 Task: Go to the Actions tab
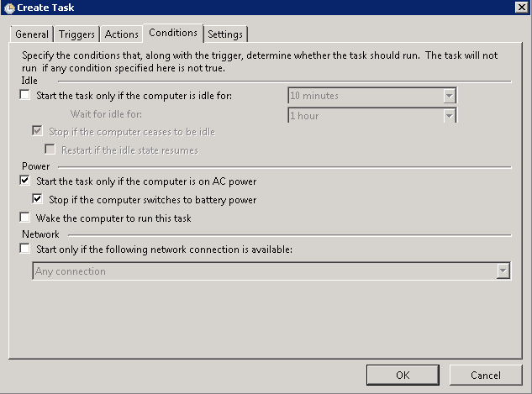121,34
